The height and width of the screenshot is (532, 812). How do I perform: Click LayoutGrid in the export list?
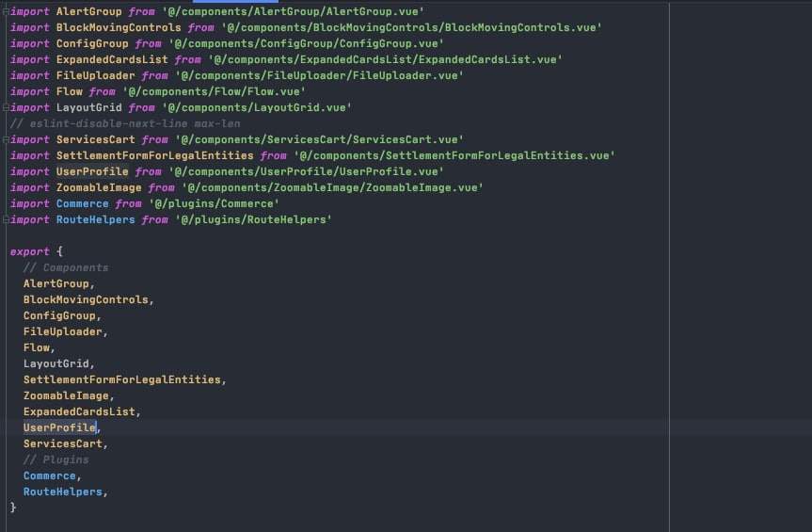56,364
